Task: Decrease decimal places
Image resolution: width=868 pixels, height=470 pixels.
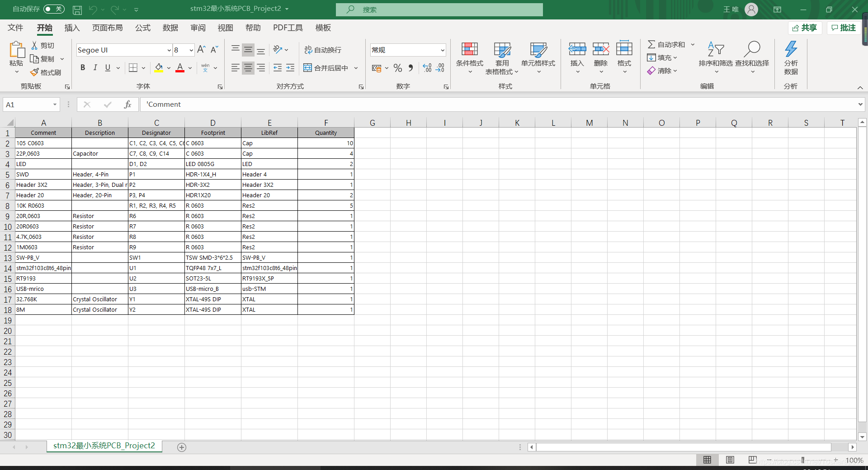Action: [440, 68]
